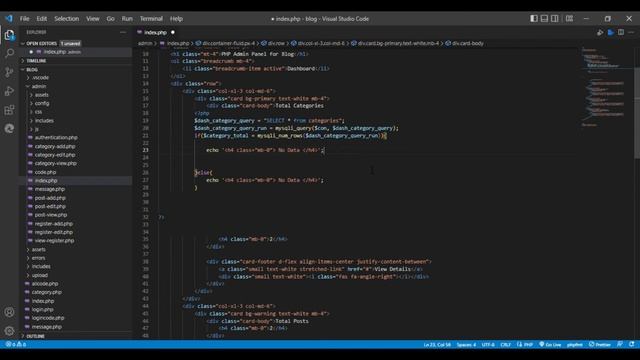Open the Explorer view in activity bar

9,35
